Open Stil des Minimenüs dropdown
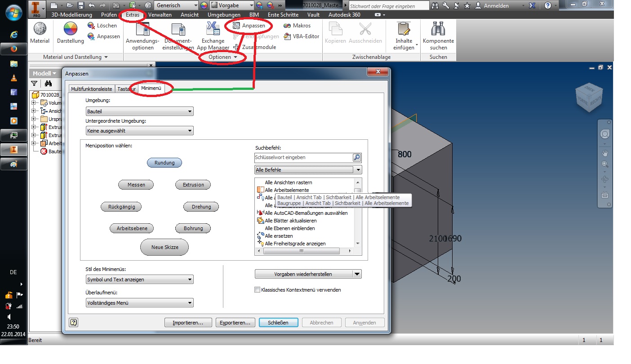 pos(139,280)
